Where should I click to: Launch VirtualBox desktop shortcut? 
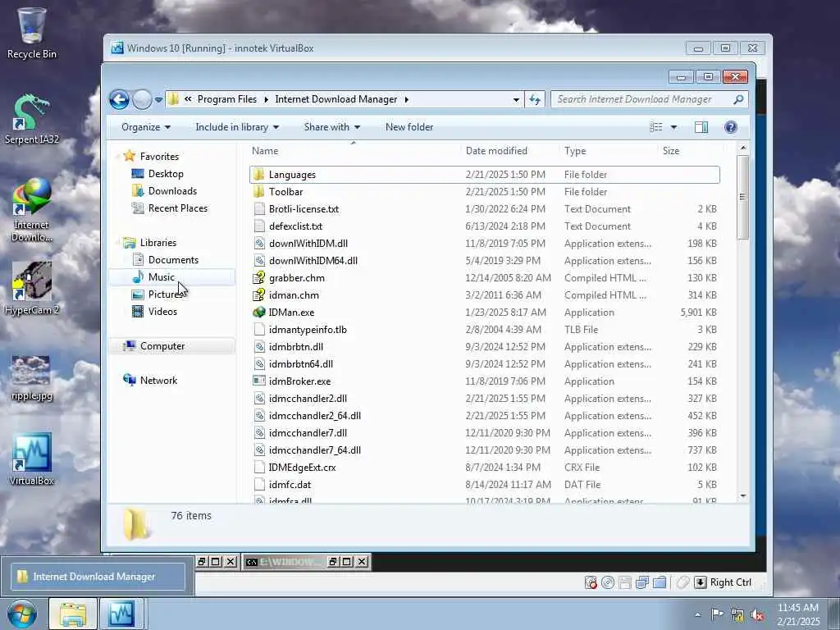[x=32, y=459]
